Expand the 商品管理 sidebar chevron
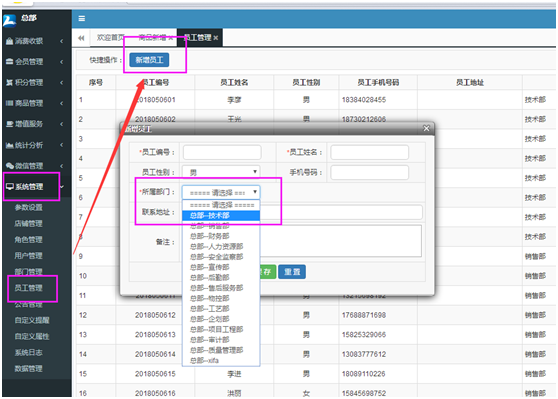 pyautogui.click(x=62, y=103)
